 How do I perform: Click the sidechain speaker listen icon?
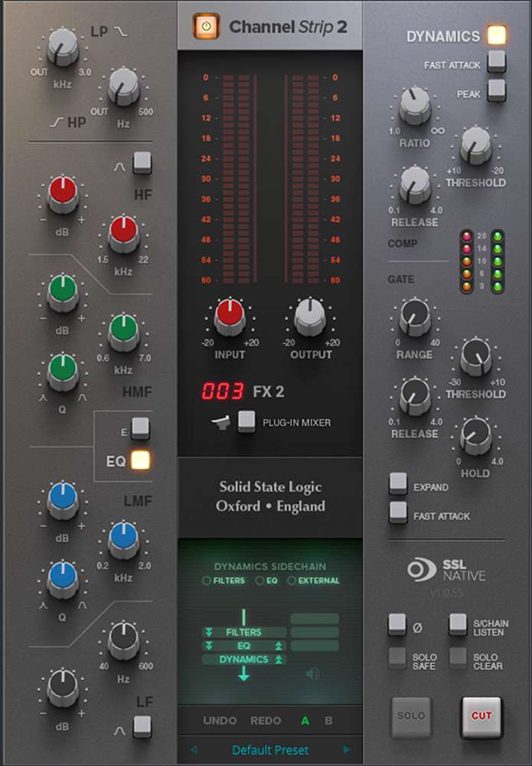[312, 674]
